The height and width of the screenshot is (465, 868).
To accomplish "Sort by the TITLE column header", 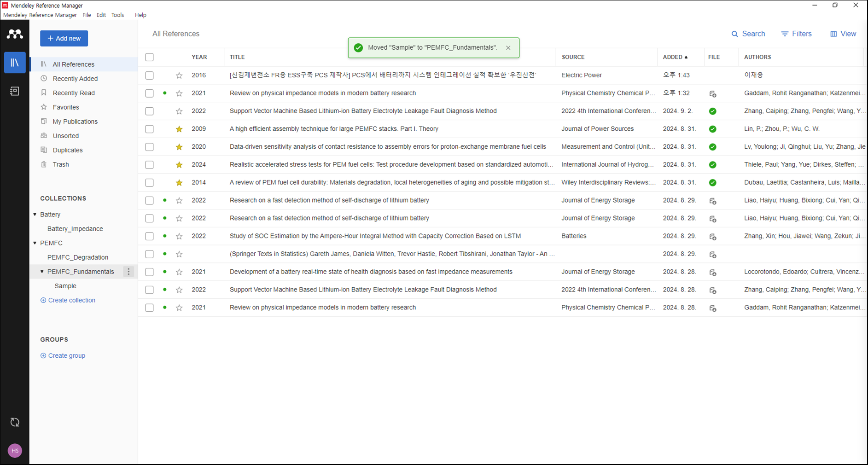I will pyautogui.click(x=237, y=57).
